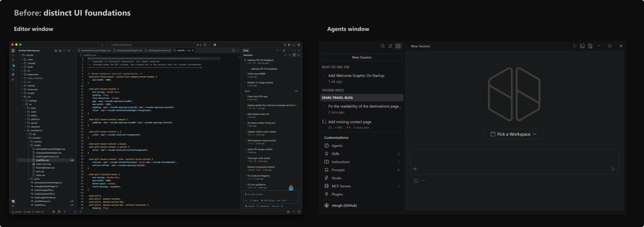Image resolution: width=644 pixels, height=227 pixels.
Task: Open Explorer view in editor activity bar
Action: pos(13,51)
